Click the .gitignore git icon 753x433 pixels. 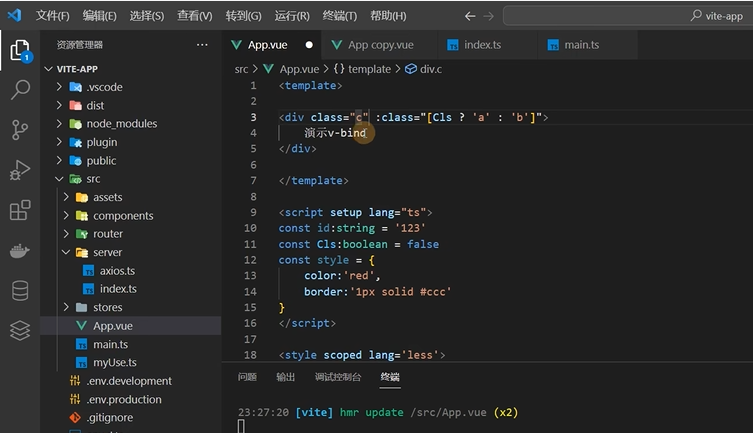tap(75, 418)
